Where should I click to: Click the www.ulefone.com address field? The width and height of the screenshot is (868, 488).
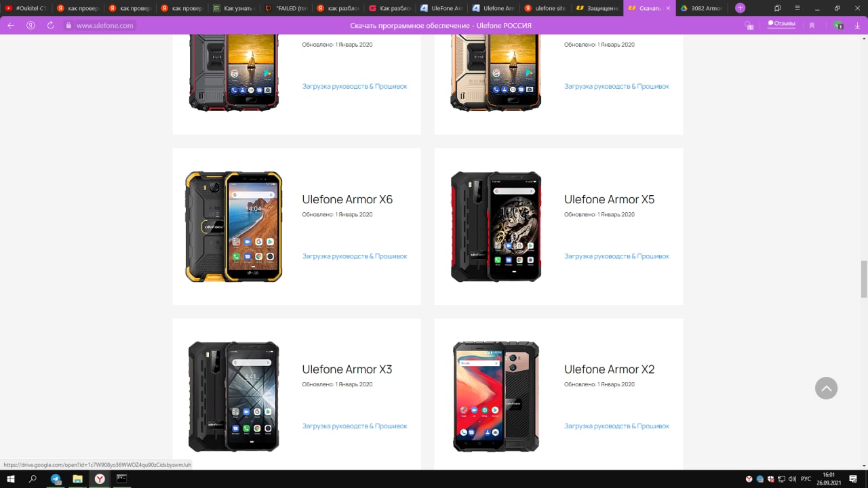tap(104, 25)
